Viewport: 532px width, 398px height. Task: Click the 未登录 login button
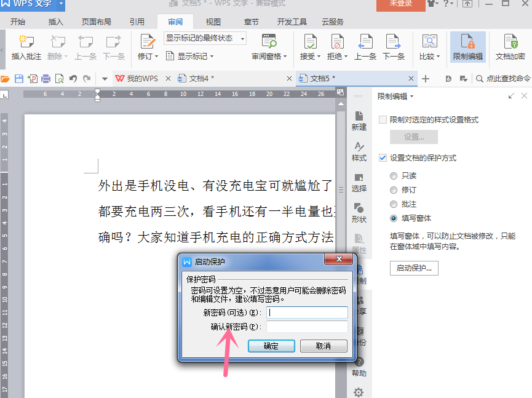pyautogui.click(x=401, y=4)
